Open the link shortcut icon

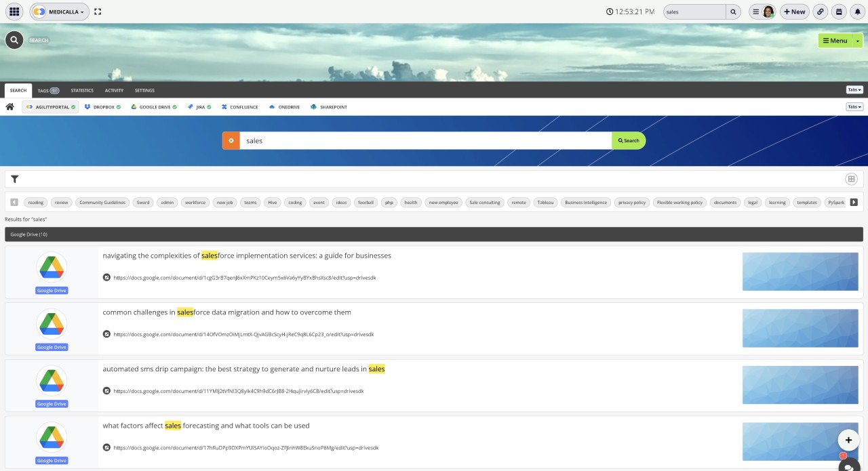pyautogui.click(x=820, y=12)
